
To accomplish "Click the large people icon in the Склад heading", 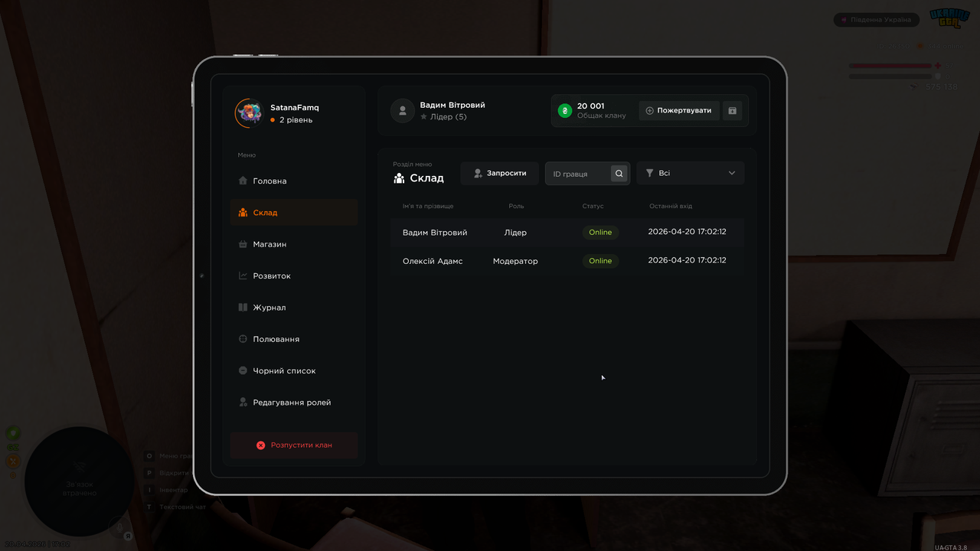I will (x=399, y=178).
